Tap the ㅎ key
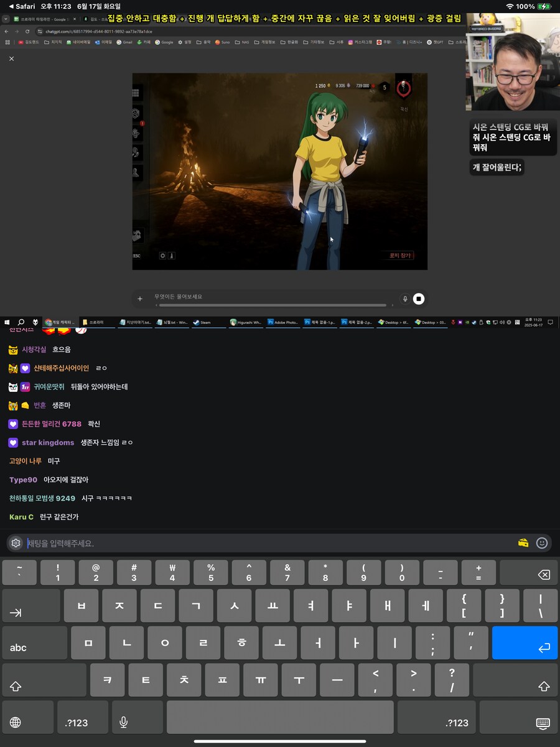This screenshot has width=560, height=747. (241, 643)
